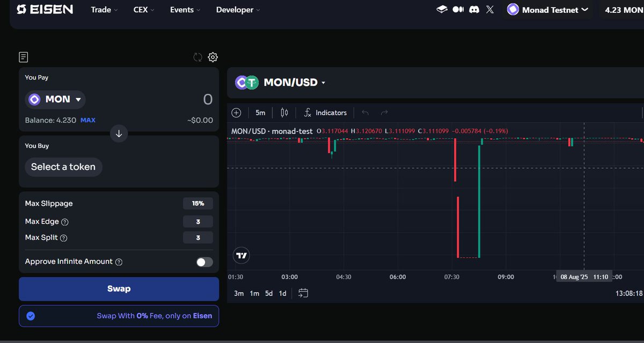This screenshot has width=644, height=343.
Task: Select the 1m chart range
Action: tap(254, 293)
